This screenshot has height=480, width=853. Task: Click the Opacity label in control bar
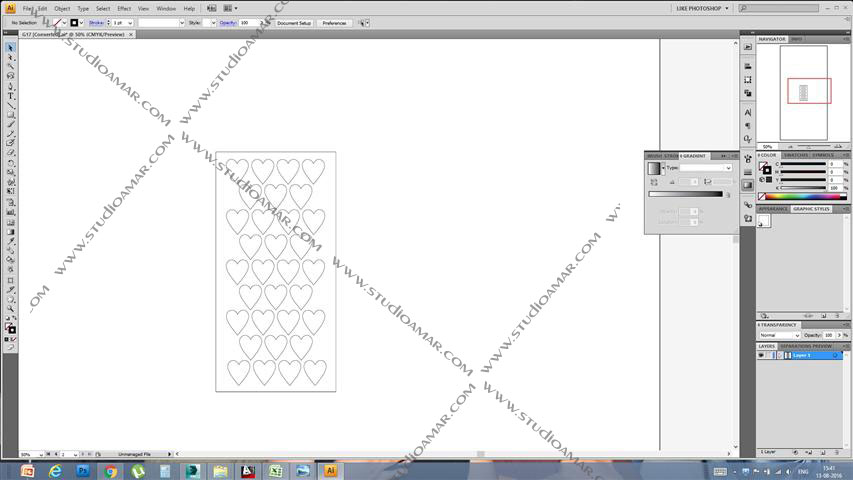[x=227, y=23]
